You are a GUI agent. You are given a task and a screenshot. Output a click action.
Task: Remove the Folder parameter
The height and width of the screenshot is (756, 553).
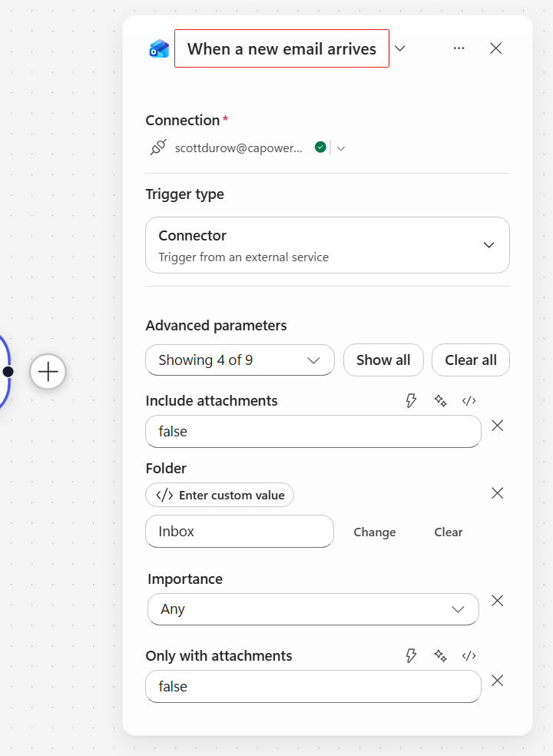497,492
